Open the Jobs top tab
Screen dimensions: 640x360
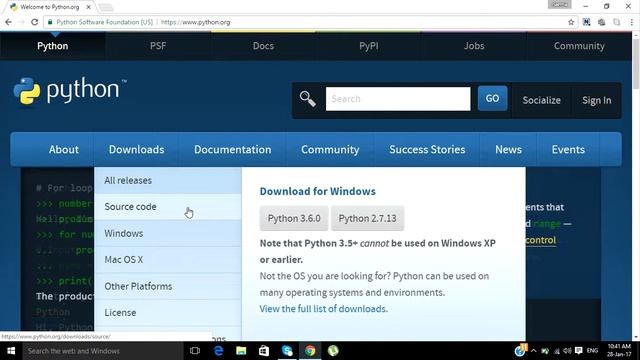(474, 46)
